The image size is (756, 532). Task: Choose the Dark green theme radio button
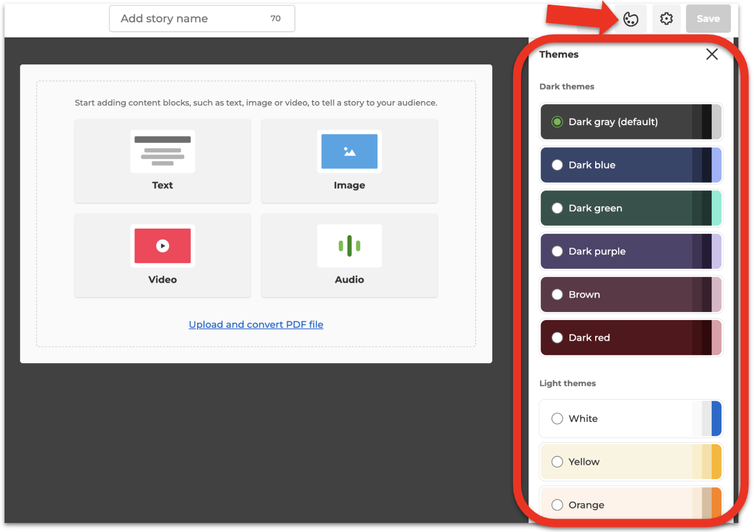(557, 208)
